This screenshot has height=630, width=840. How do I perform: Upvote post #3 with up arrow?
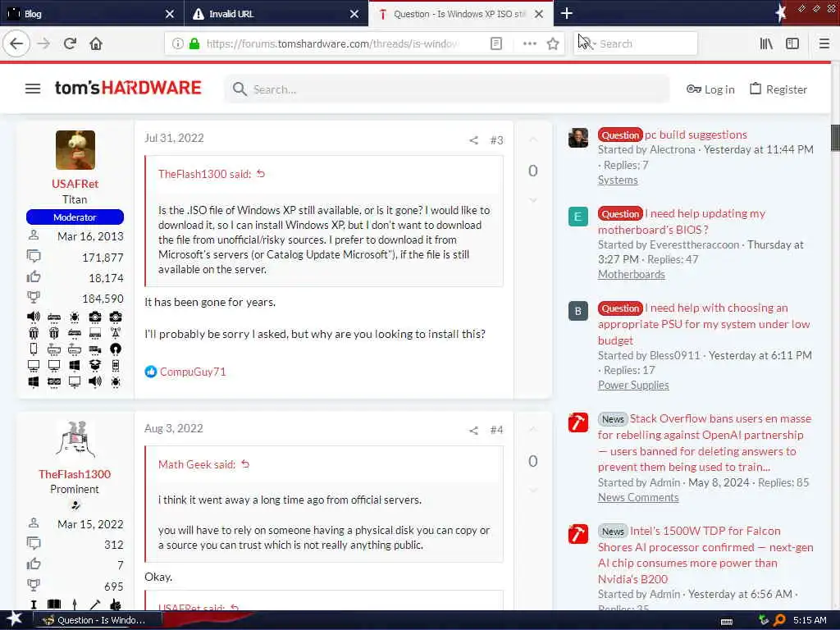pyautogui.click(x=533, y=139)
